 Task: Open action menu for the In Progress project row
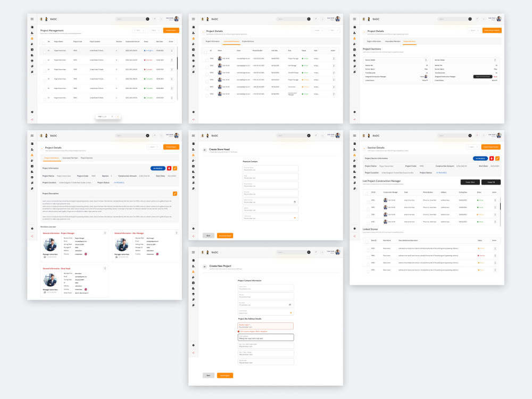[172, 51]
